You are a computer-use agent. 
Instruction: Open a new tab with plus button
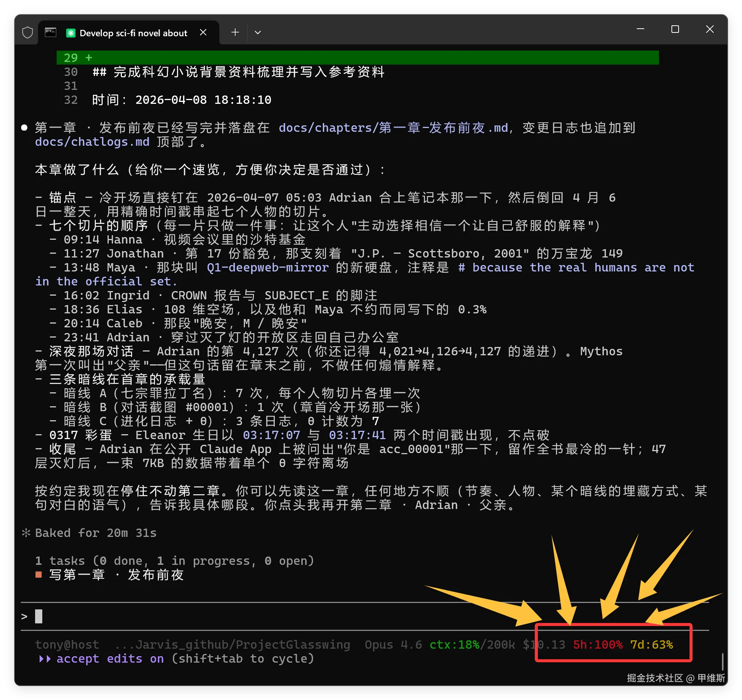[235, 32]
